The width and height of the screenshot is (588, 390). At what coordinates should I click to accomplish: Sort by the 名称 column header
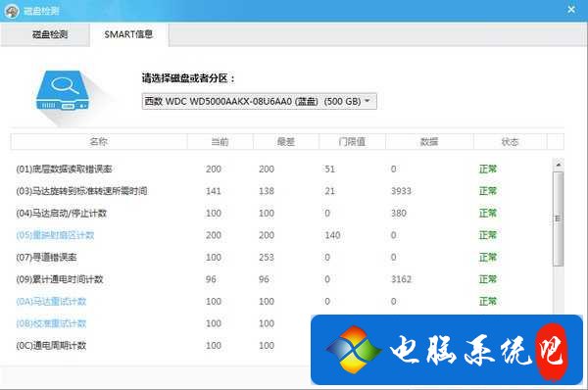click(99, 142)
